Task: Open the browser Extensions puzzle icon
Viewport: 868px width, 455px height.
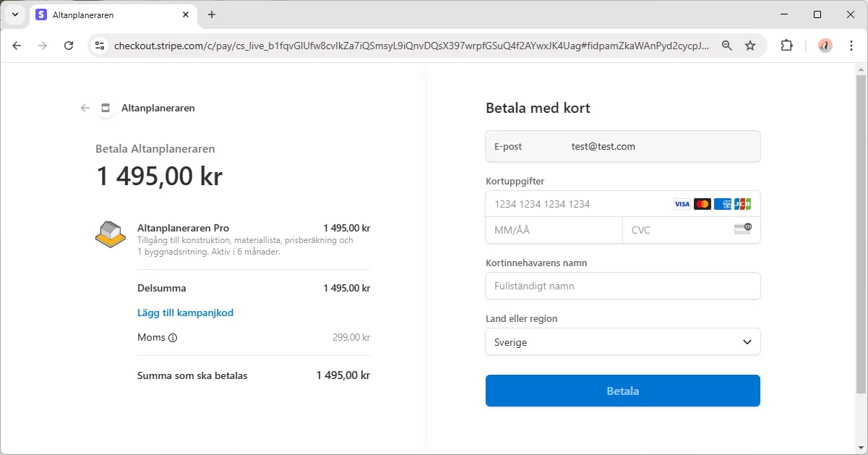Action: point(786,46)
